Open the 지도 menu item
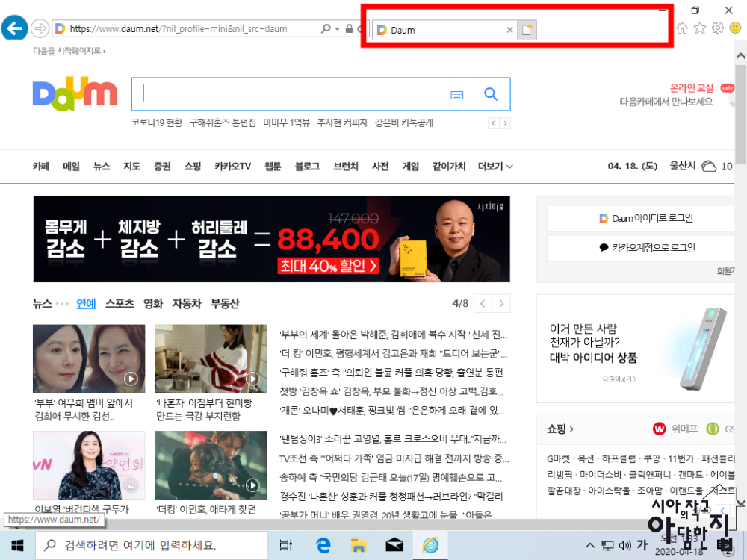This screenshot has width=747, height=560. tap(131, 167)
